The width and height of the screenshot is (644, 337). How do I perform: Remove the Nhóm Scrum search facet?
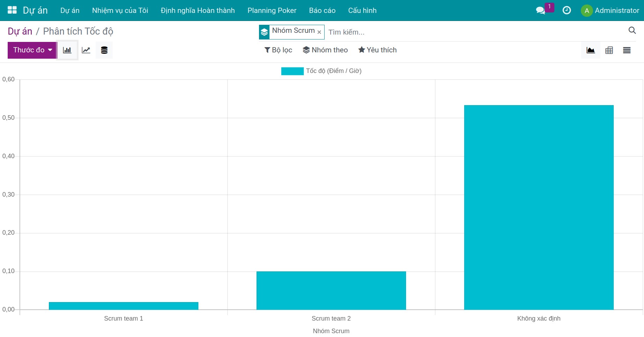coord(319,32)
